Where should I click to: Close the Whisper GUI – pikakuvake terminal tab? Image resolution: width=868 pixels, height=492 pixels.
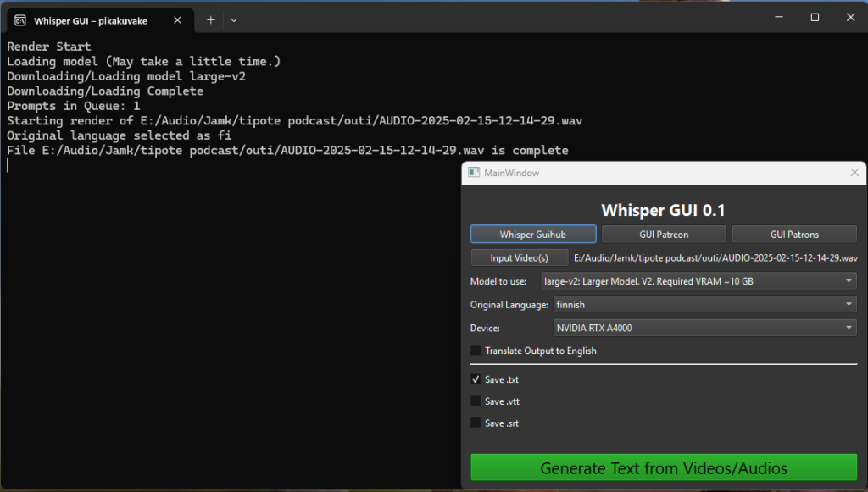[x=177, y=20]
